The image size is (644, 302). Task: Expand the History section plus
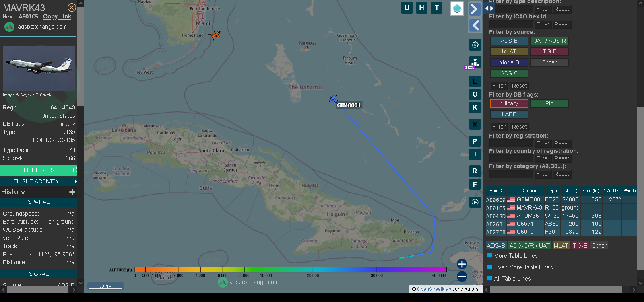pos(72,192)
